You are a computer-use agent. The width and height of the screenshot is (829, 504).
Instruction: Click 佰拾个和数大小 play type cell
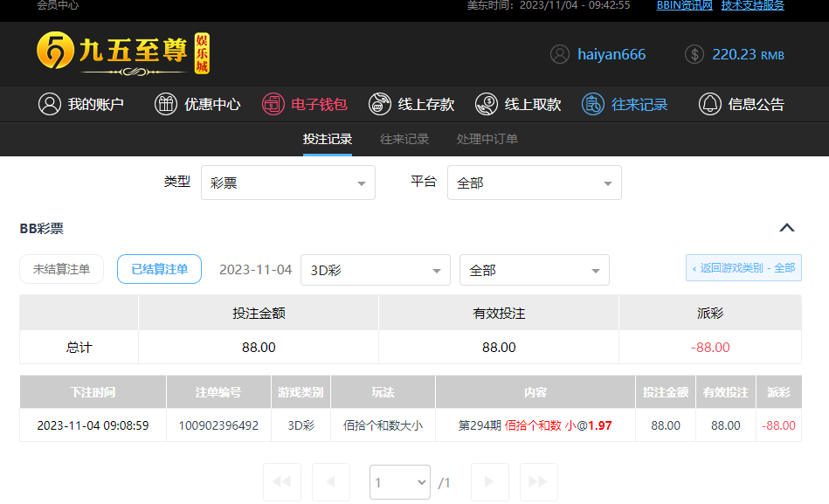(383, 425)
